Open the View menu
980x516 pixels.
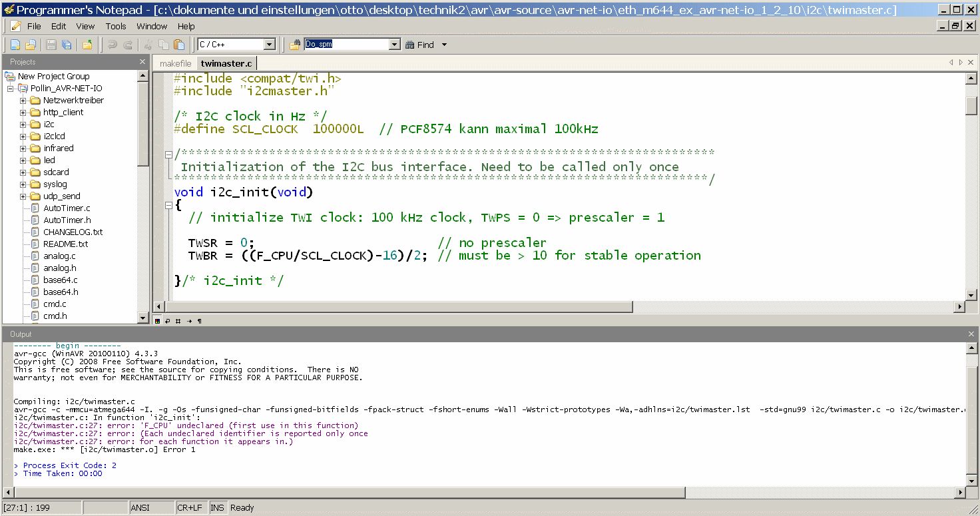[x=85, y=26]
